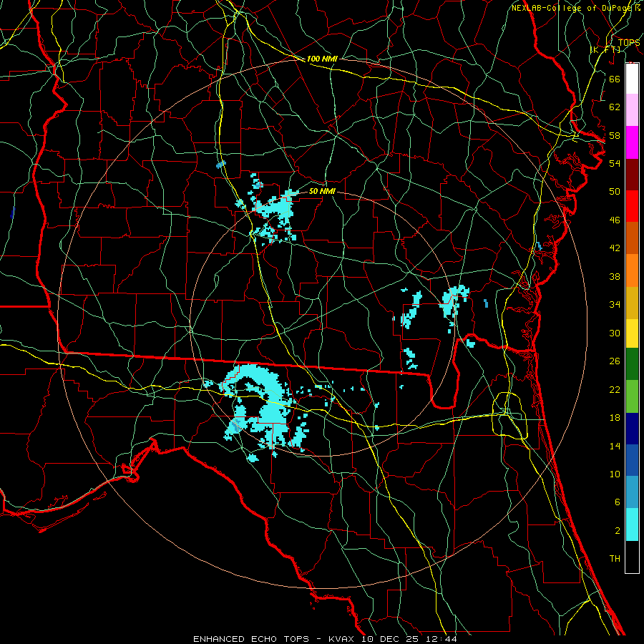The height and width of the screenshot is (644, 644).
Task: Click the cyan legend swatch
Action: click(x=632, y=525)
